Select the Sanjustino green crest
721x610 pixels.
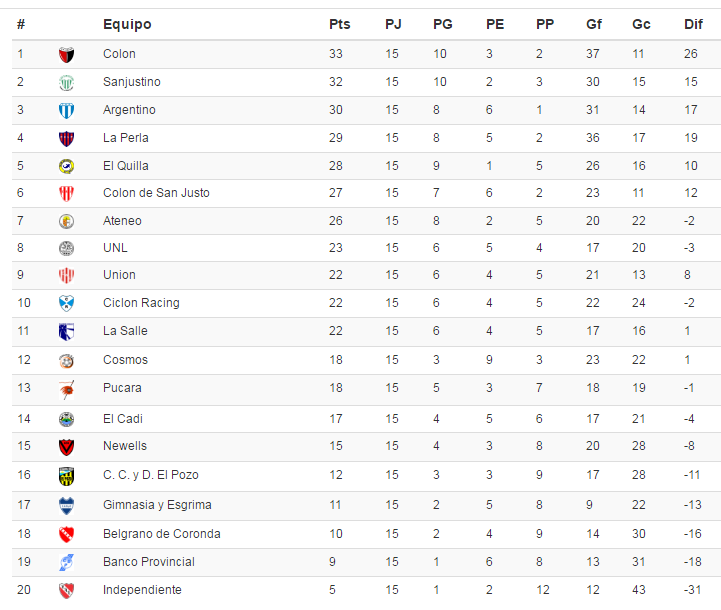point(67,83)
